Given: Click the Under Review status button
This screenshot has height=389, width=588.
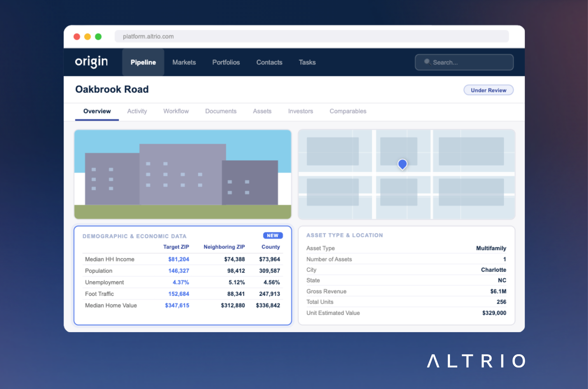Looking at the screenshot, I should (x=488, y=90).
